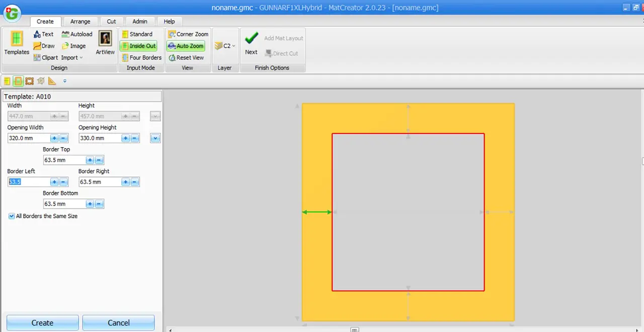Expand the Opening size dropdown arrow
This screenshot has width=644, height=332.
tap(155, 138)
